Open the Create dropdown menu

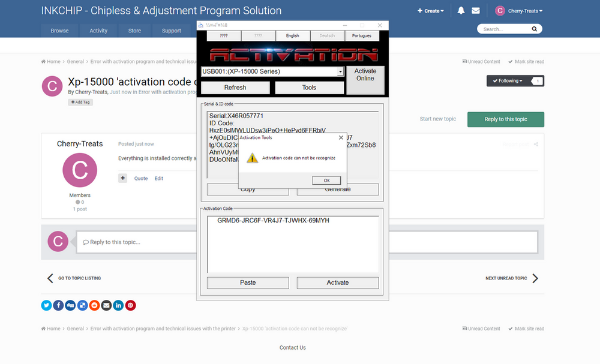[431, 11]
